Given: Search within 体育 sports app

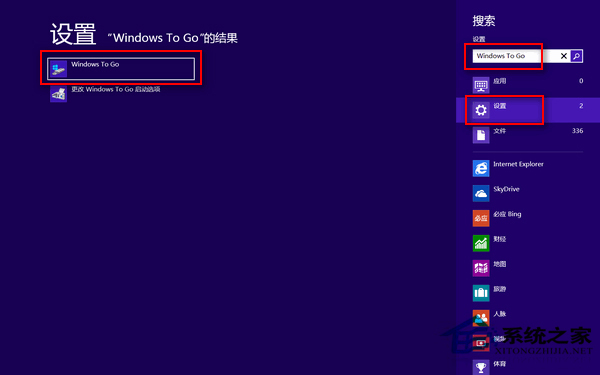Looking at the screenshot, I should [528, 367].
